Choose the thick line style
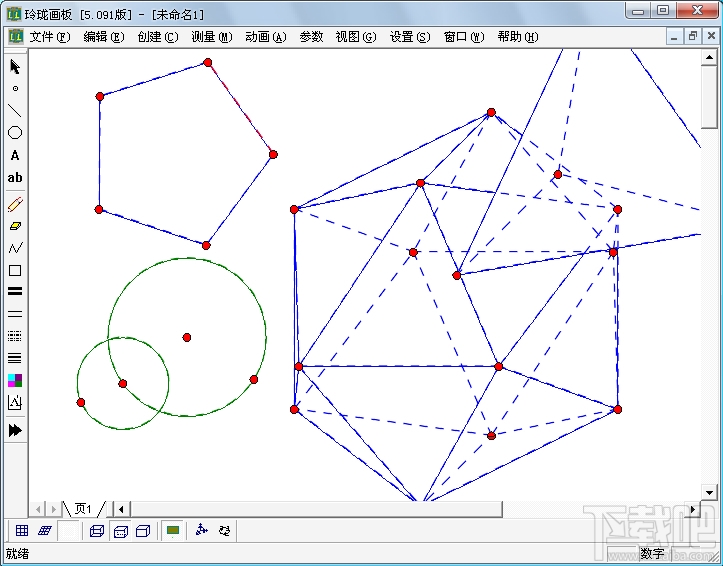The width and height of the screenshot is (723, 566). click(x=15, y=292)
